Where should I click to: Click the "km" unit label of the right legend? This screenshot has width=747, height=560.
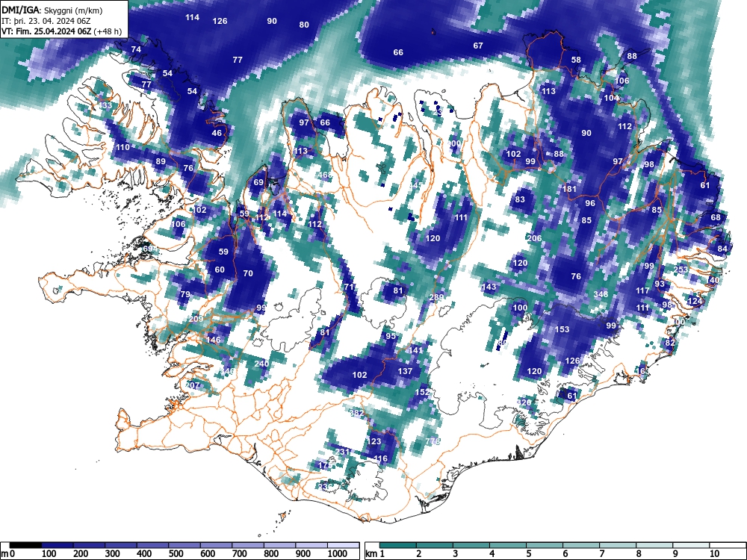pos(371,554)
